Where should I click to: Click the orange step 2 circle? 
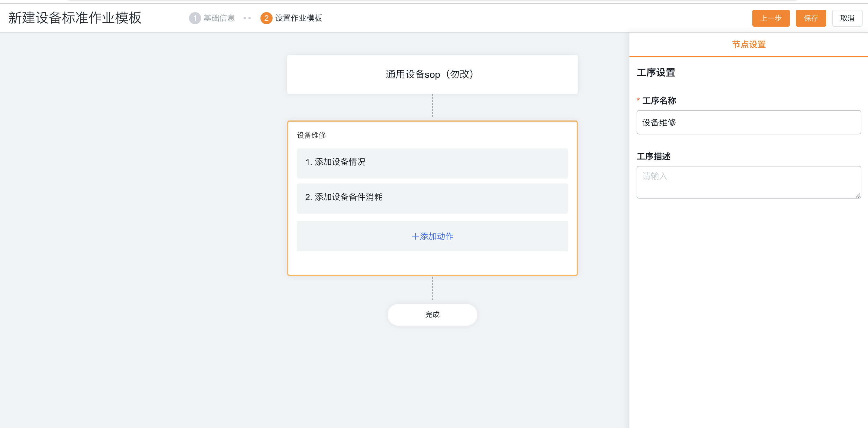coord(266,18)
